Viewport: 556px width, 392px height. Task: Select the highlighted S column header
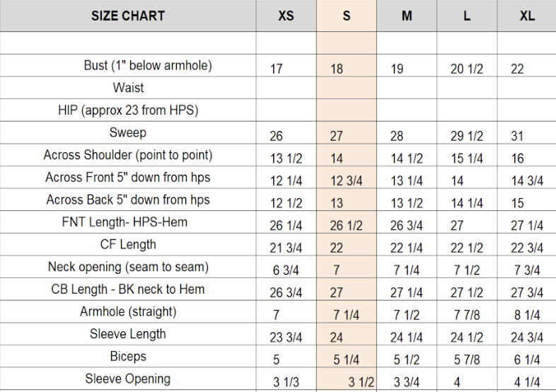(346, 16)
